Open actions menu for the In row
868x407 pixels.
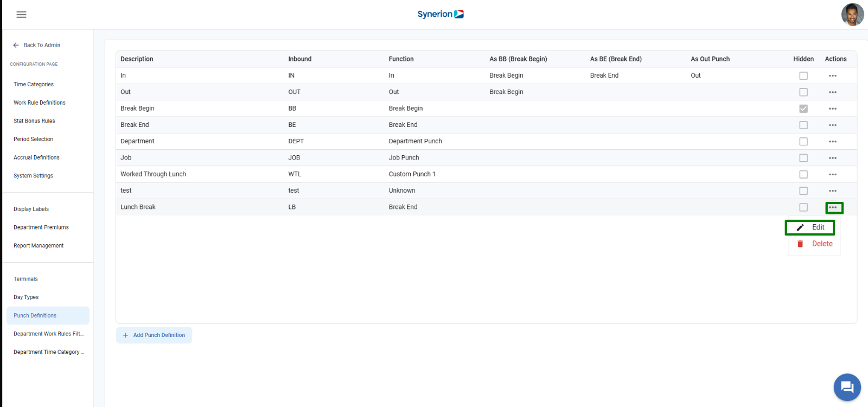tap(833, 76)
